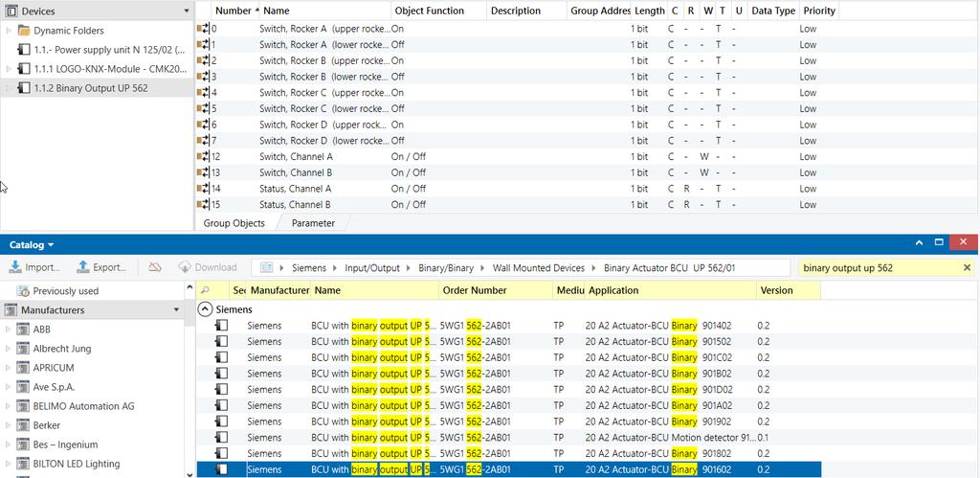Click the Export button in Catalog
Image resolution: width=980 pixels, height=478 pixels.
(x=101, y=267)
